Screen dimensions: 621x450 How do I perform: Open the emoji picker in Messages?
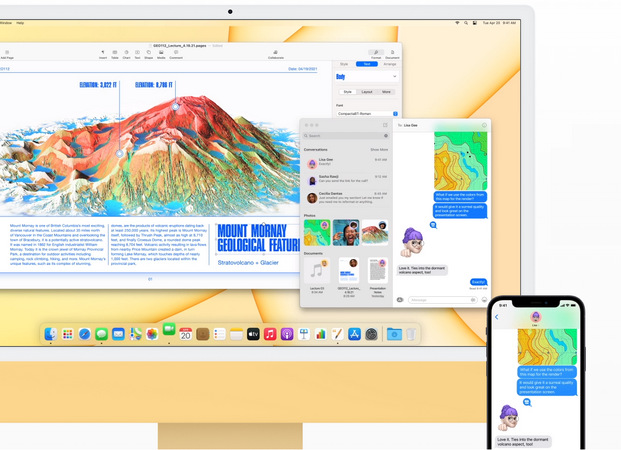(x=484, y=300)
